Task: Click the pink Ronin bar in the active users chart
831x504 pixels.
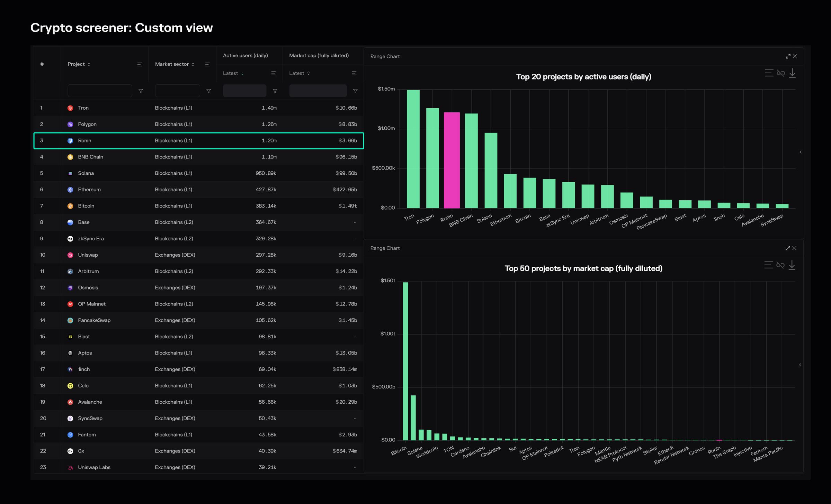Action: click(452, 160)
